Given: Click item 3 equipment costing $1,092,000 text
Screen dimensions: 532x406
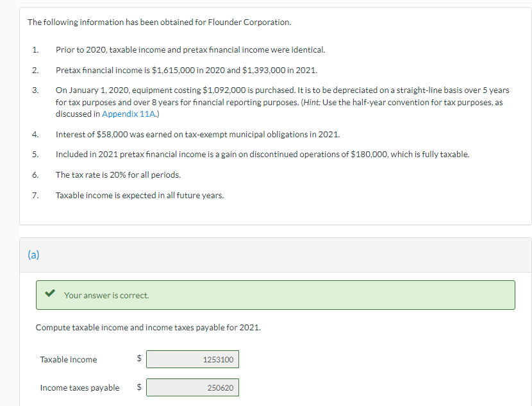Looking at the screenshot, I should click(x=282, y=102).
